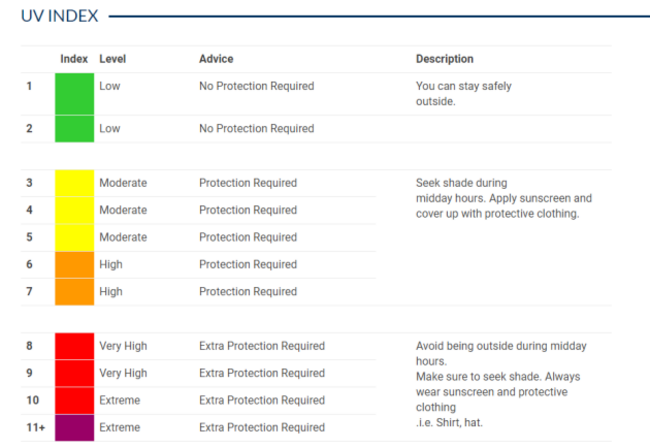
Task: Click the Index column header
Action: coord(74,59)
